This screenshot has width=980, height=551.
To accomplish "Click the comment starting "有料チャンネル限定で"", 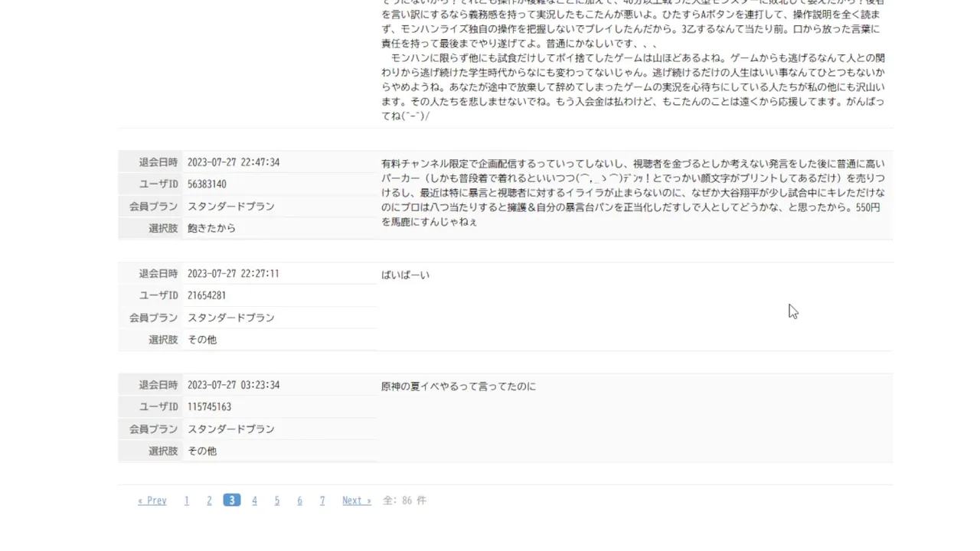I will pos(632,192).
